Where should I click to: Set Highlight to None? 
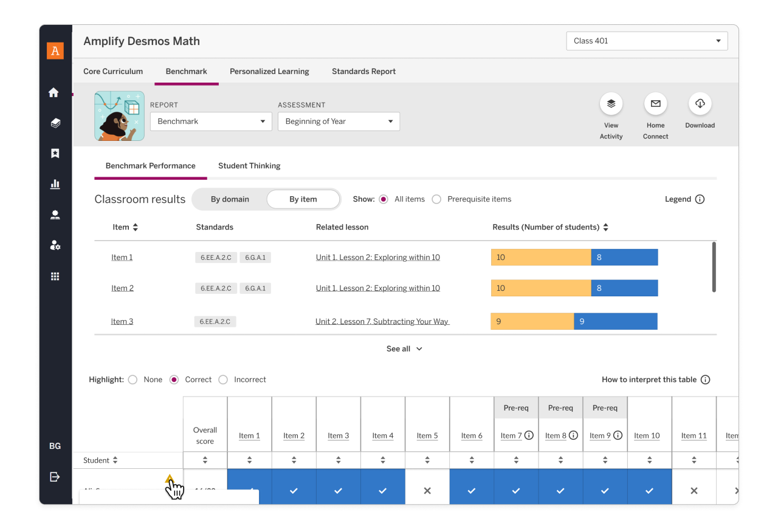[x=133, y=380]
